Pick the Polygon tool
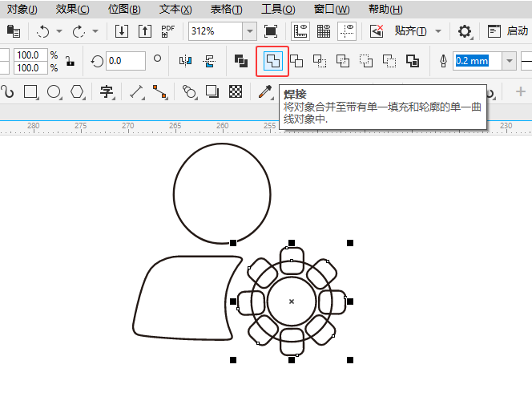 tap(77, 91)
